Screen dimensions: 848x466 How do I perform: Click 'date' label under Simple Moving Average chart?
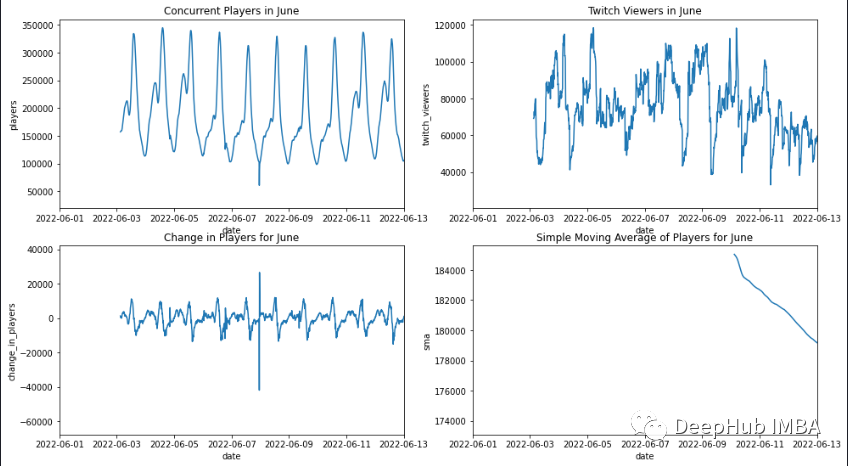[x=645, y=457]
